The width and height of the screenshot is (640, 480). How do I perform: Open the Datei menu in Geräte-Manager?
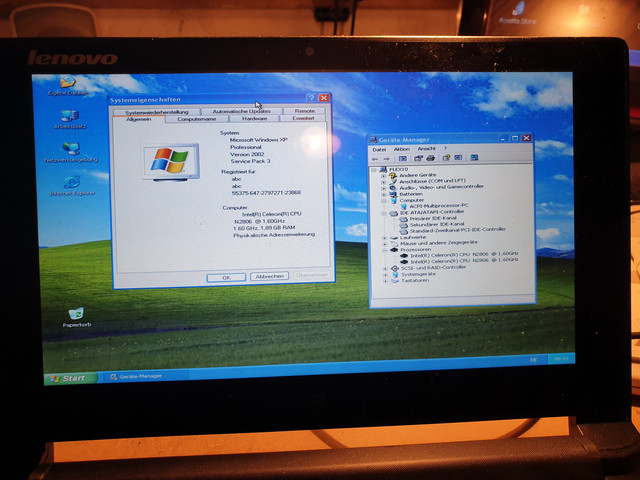(x=379, y=150)
